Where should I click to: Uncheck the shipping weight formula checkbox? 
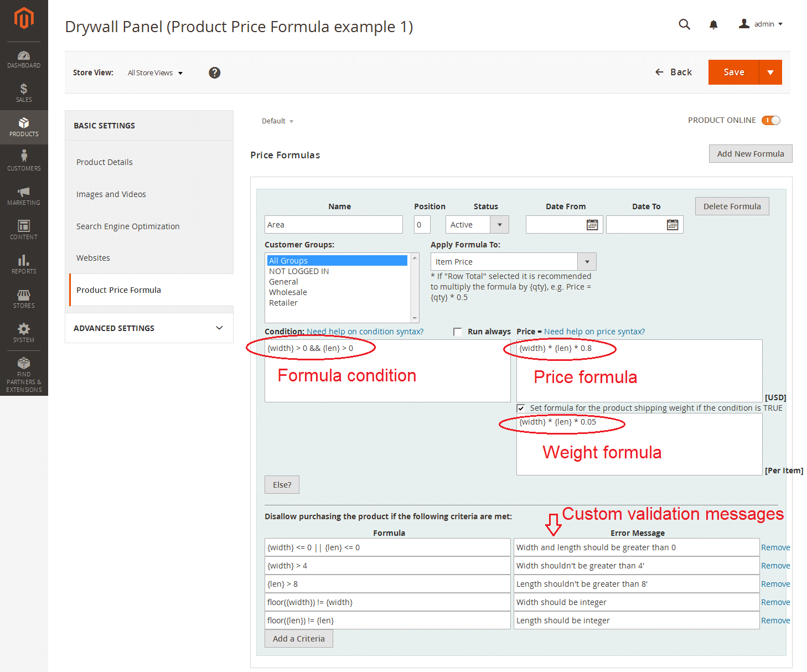click(x=521, y=409)
